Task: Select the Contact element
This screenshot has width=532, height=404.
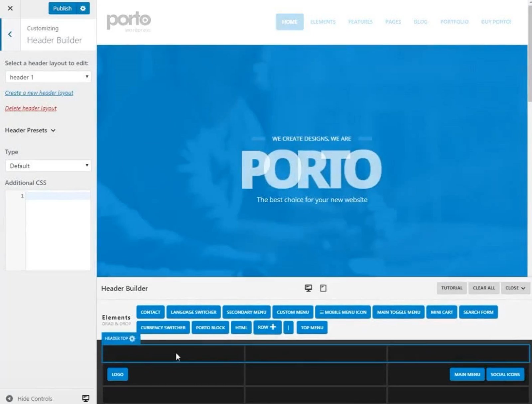Action: coord(150,312)
